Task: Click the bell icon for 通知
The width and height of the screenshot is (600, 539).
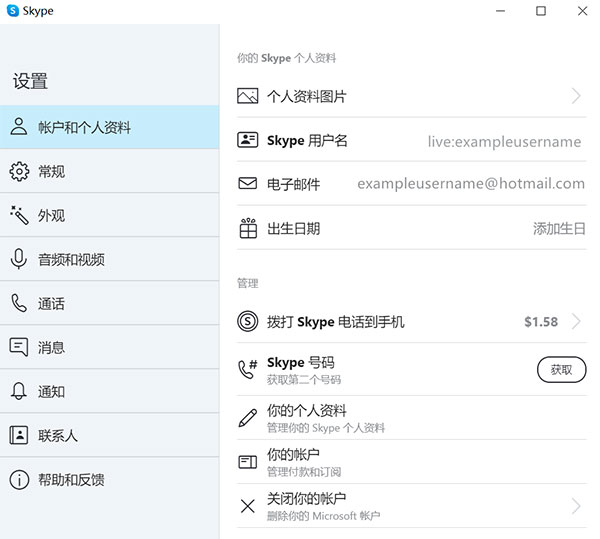Action: click(18, 391)
